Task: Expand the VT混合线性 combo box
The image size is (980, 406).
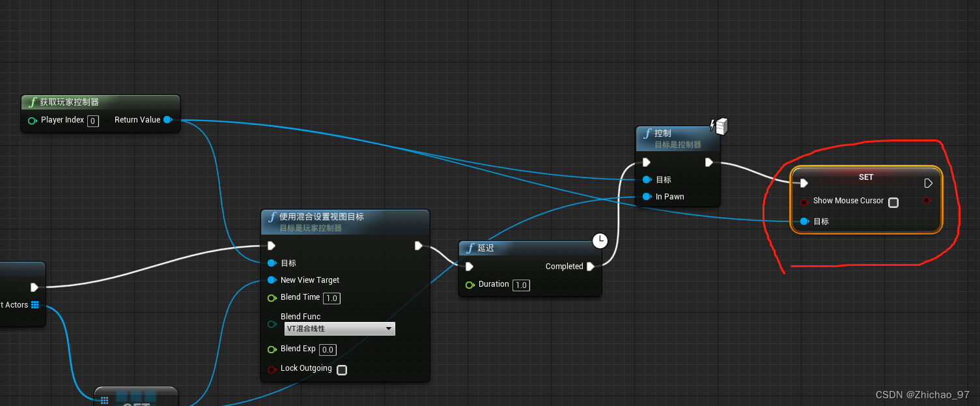Action: click(x=339, y=328)
